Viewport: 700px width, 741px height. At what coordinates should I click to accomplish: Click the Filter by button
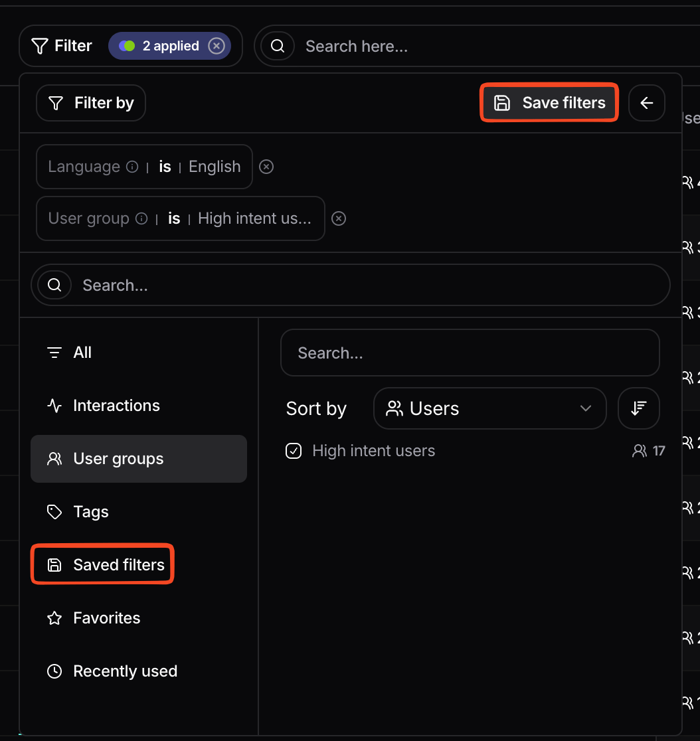tap(91, 103)
